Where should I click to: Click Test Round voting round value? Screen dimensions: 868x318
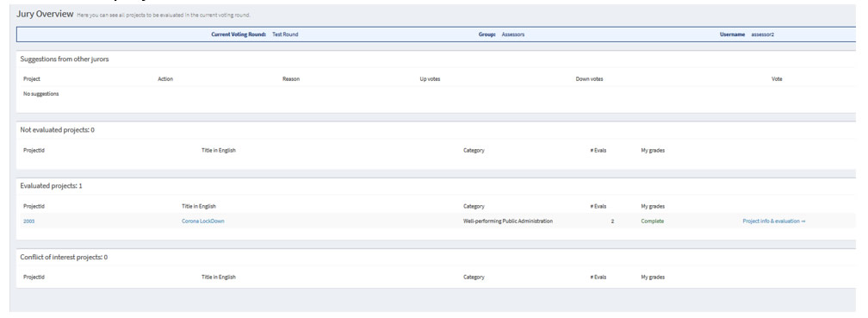tap(285, 34)
